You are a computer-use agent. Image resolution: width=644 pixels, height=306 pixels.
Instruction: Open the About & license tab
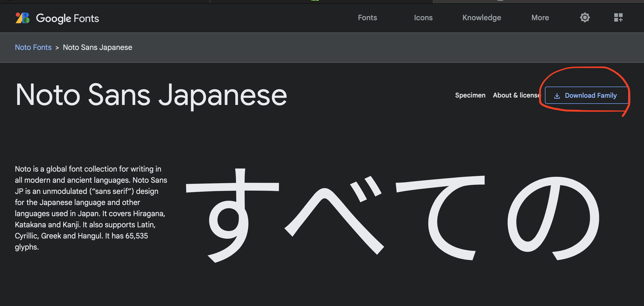coord(516,95)
